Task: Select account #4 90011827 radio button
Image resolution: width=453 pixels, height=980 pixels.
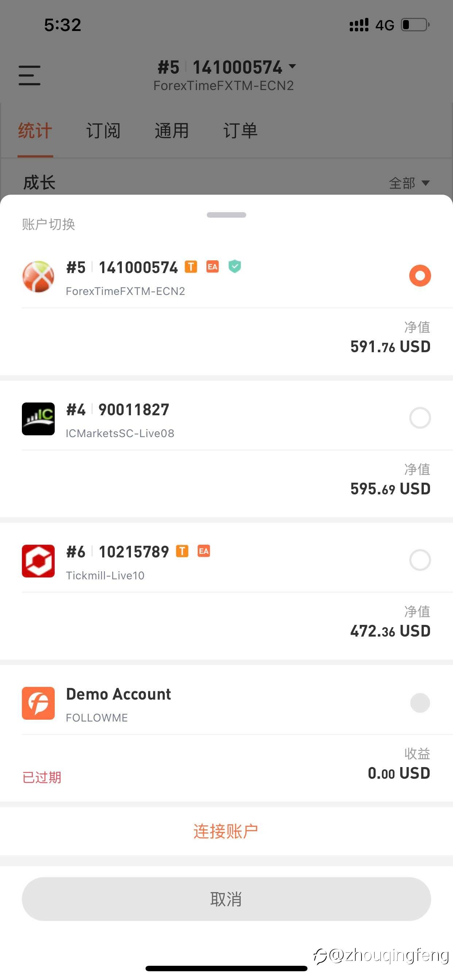Action: pyautogui.click(x=420, y=418)
